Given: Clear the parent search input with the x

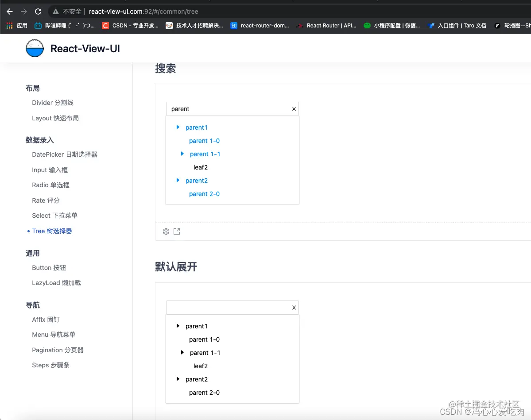Looking at the screenshot, I should click(294, 109).
